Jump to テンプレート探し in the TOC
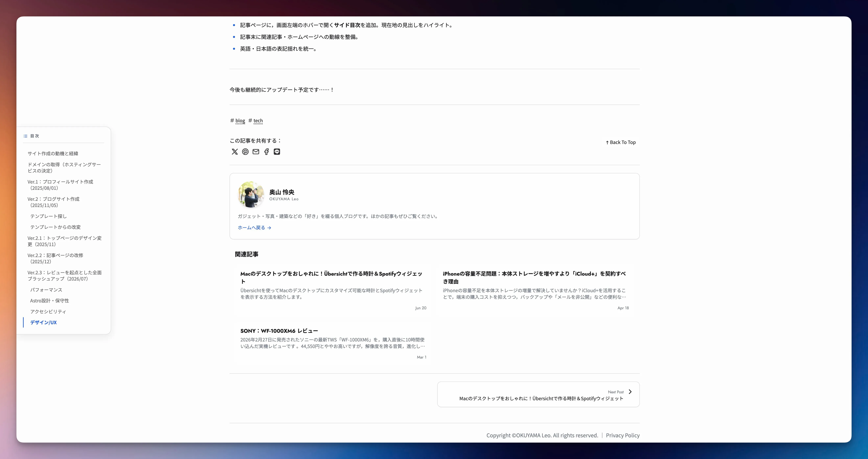The height and width of the screenshot is (459, 868). point(48,216)
